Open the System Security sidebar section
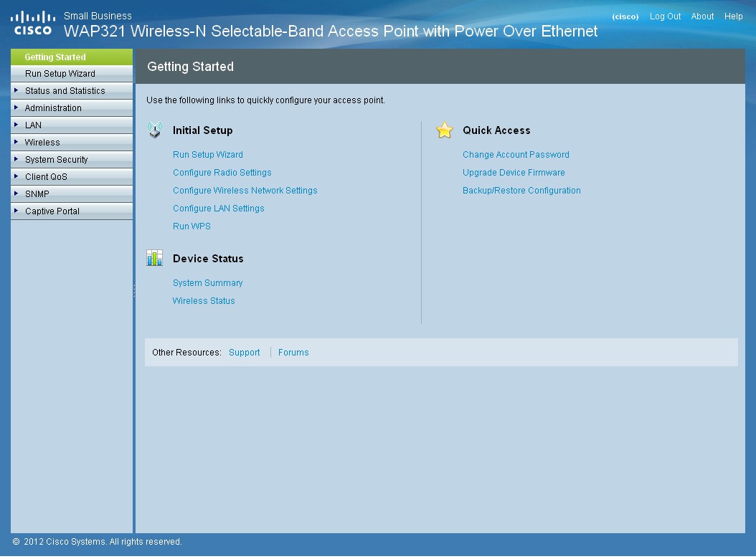 coord(71,160)
